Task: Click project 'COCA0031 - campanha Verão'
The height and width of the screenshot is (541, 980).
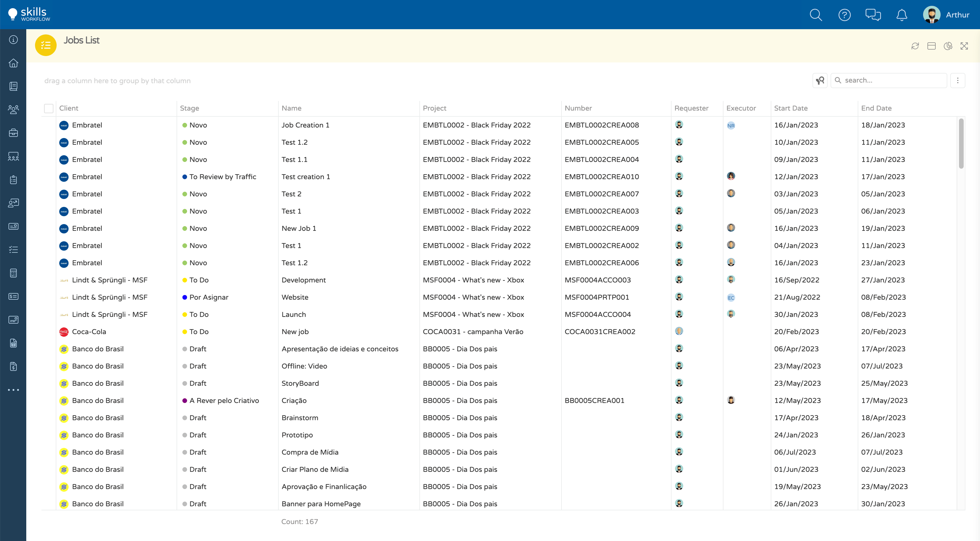Action: (x=473, y=332)
